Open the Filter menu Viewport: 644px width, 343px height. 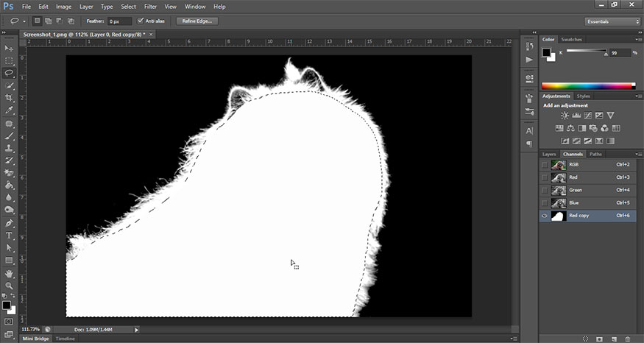(x=150, y=7)
